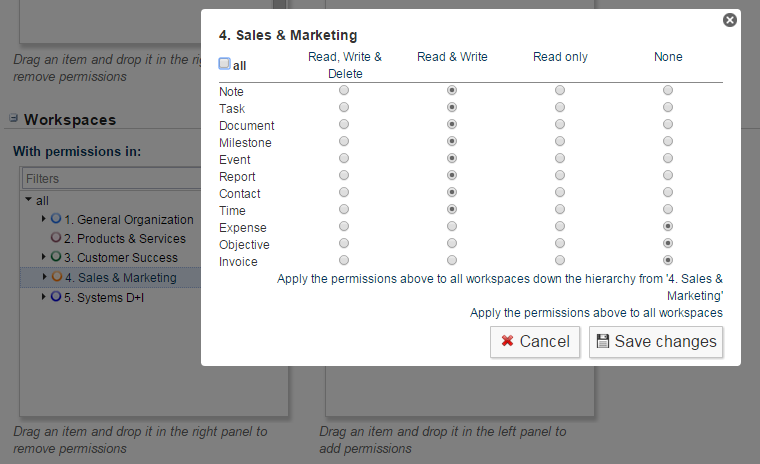The width and height of the screenshot is (760, 464).
Task: Tick the 'all' checkbox in permissions dialog
Action: coord(225,64)
